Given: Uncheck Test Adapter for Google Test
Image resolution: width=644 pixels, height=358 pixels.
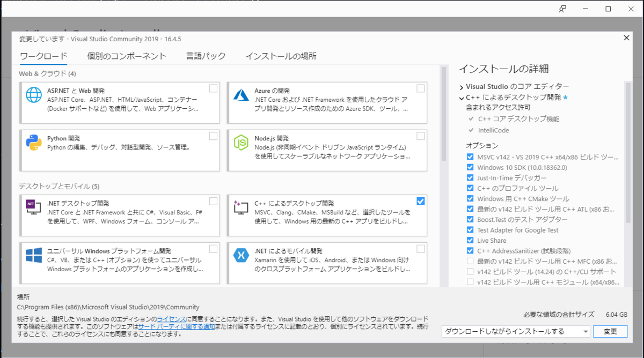Looking at the screenshot, I should click(470, 230).
